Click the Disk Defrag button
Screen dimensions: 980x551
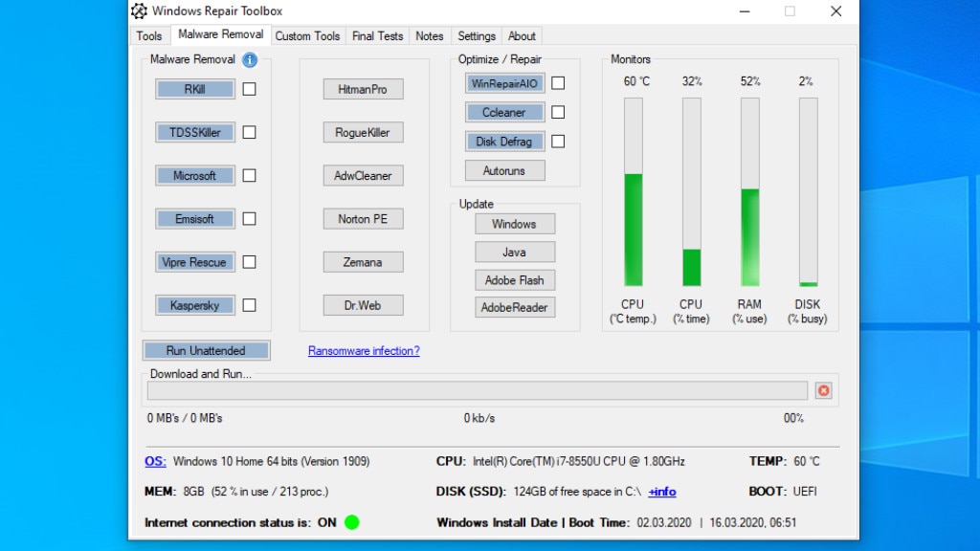[x=505, y=142]
